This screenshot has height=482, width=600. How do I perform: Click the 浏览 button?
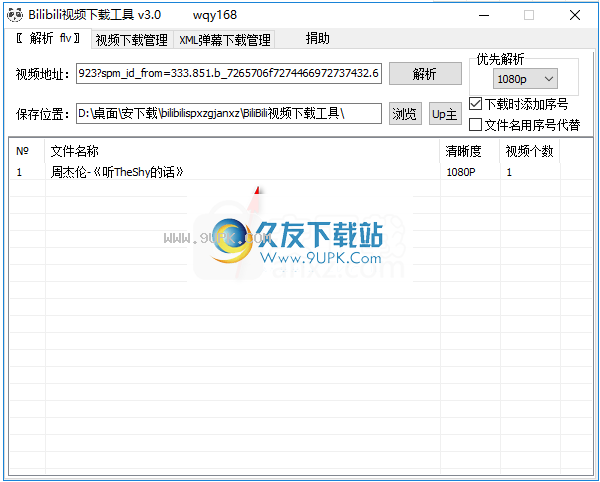[x=405, y=114]
